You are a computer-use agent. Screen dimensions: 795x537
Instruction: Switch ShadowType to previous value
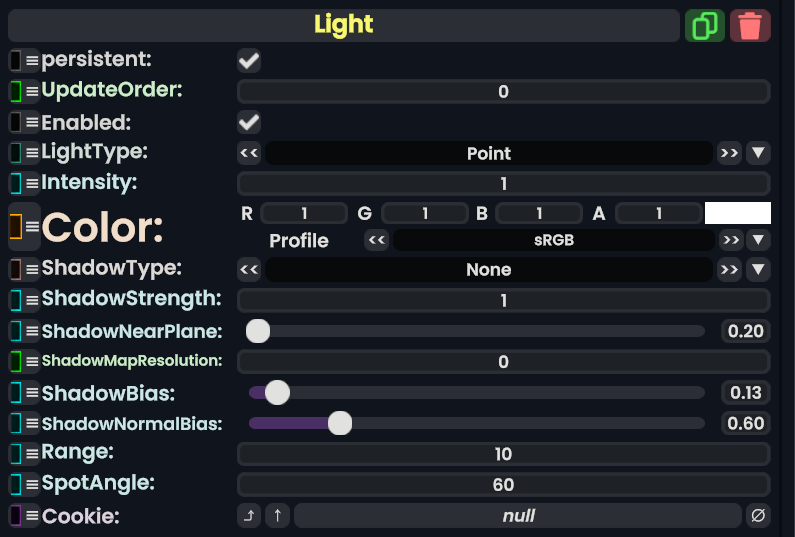coord(249,269)
